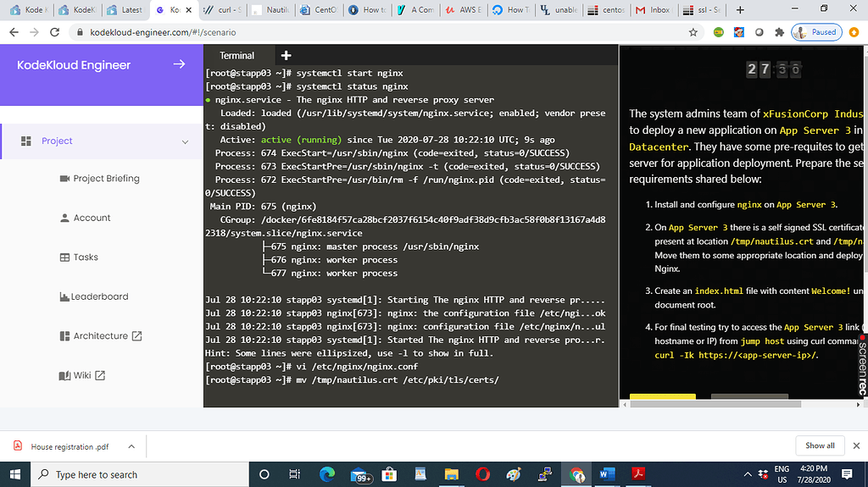Open House registration download options arrow
The height and width of the screenshot is (487, 868).
tap(131, 446)
